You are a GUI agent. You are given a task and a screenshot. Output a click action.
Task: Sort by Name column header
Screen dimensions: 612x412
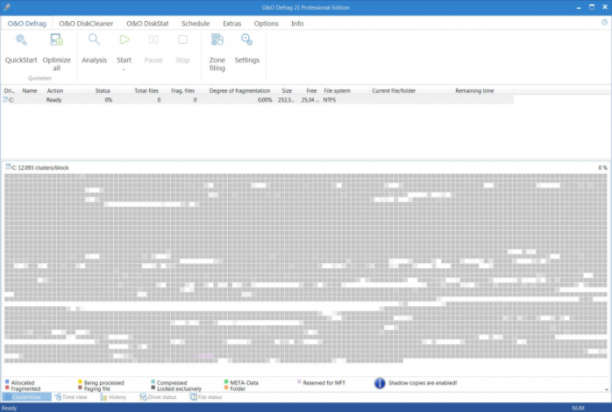point(30,91)
